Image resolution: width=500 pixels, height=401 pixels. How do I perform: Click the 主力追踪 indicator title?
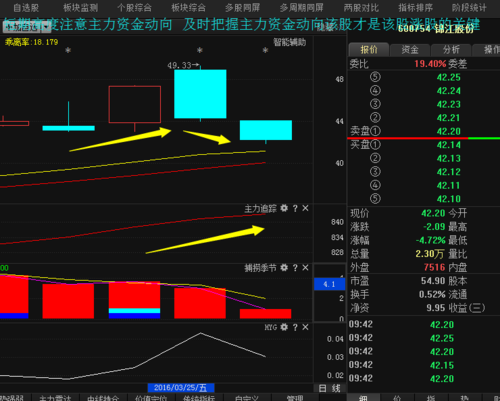[x=260, y=209]
